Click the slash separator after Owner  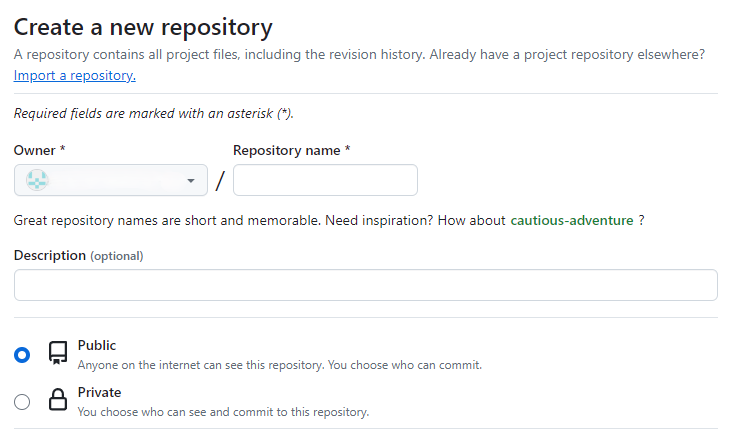[x=220, y=181]
